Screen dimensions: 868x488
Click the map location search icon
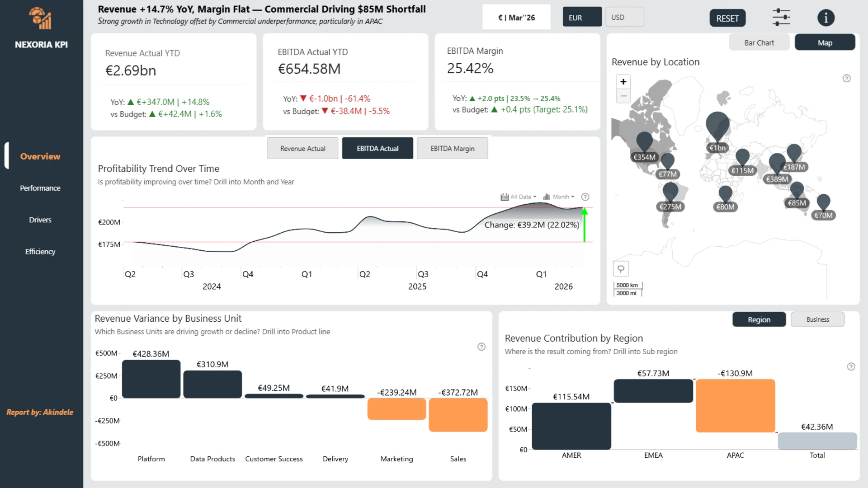[x=621, y=269]
